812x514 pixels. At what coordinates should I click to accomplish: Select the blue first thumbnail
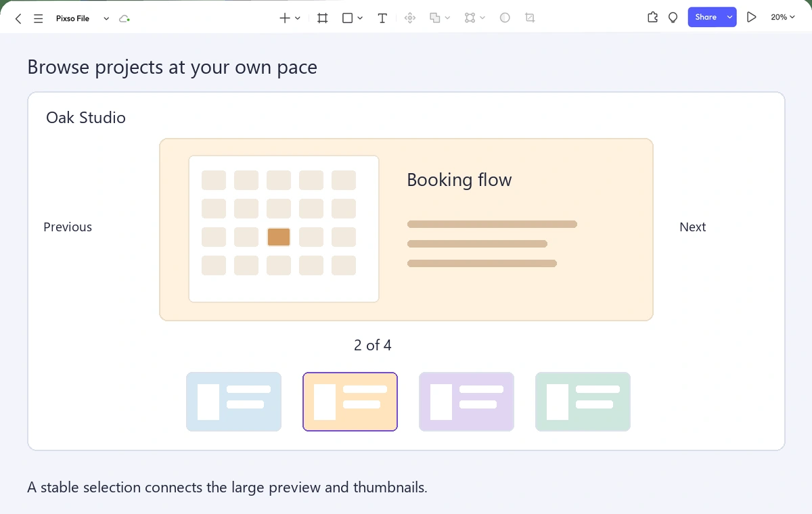click(x=233, y=402)
